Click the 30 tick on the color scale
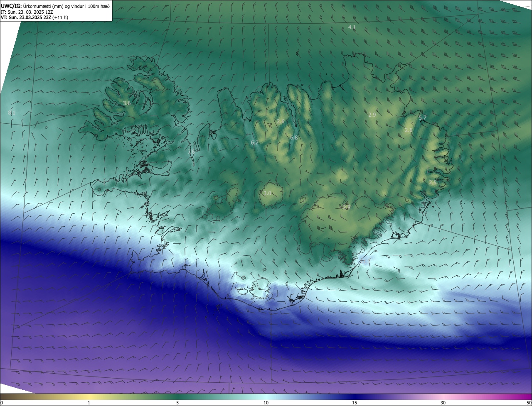The width and height of the screenshot is (532, 406). pos(443,403)
